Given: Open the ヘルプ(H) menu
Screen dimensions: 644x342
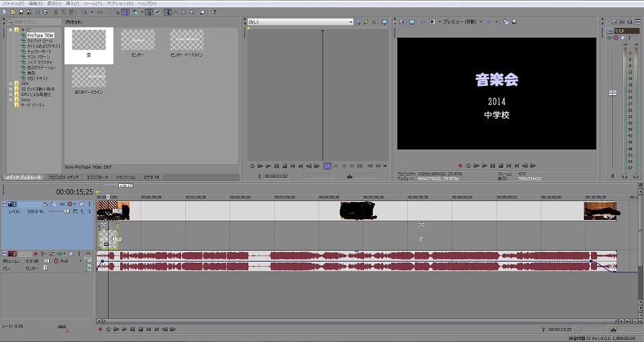Looking at the screenshot, I should [147, 3].
